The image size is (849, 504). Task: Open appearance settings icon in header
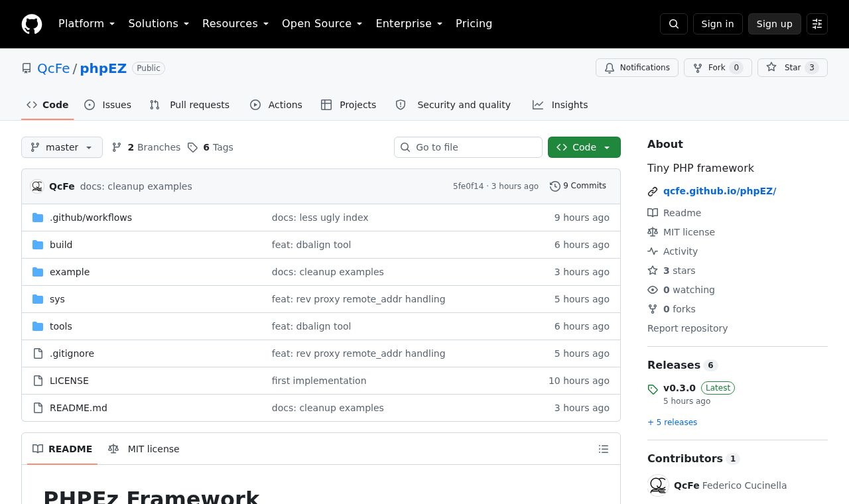coord(817,24)
